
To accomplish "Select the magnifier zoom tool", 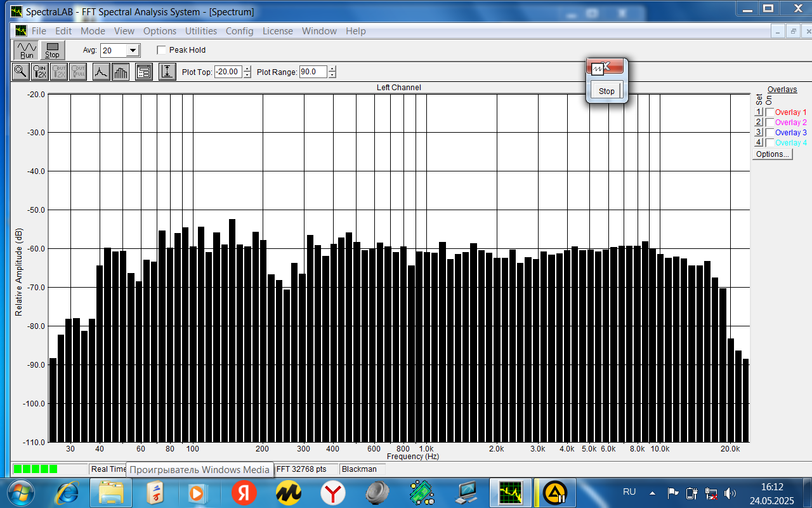I will [x=21, y=72].
